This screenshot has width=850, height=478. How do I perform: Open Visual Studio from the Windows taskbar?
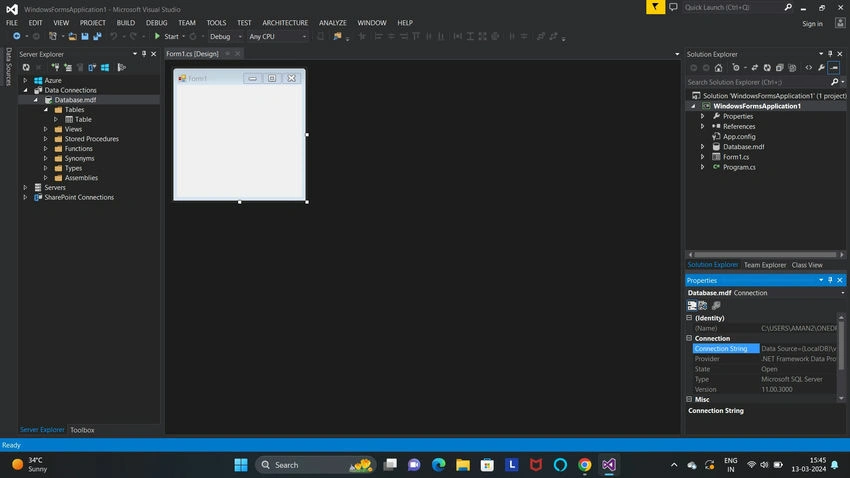tap(609, 465)
